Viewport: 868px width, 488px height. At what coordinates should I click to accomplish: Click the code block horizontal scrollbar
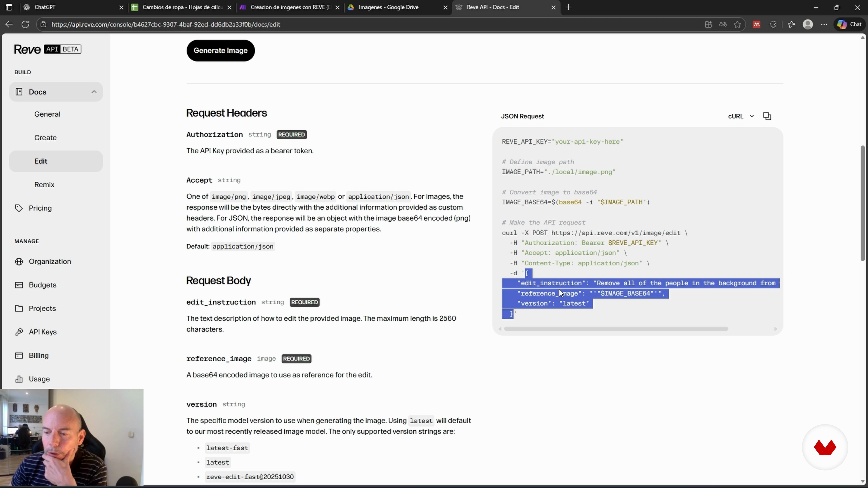[616, 329]
